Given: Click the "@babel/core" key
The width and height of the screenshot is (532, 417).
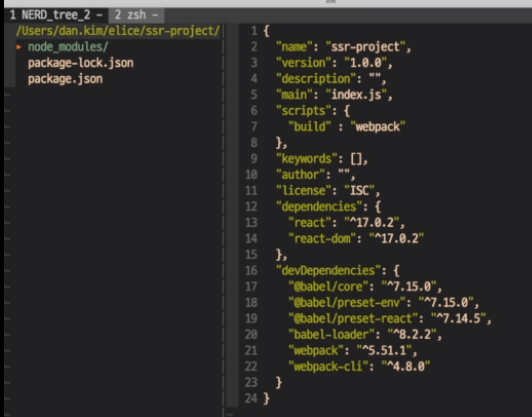Looking at the screenshot, I should 328,286.
